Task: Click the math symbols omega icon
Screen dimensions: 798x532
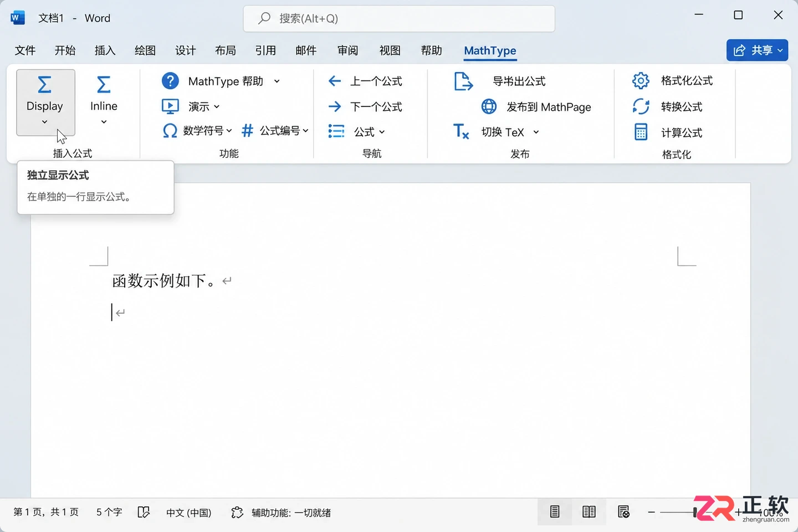Action: point(170,131)
